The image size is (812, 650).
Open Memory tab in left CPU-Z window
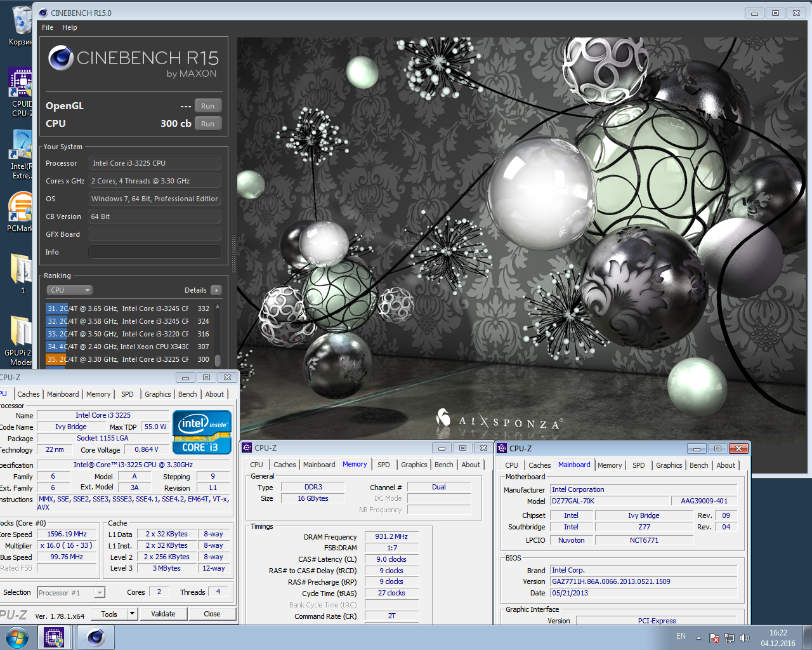98,394
